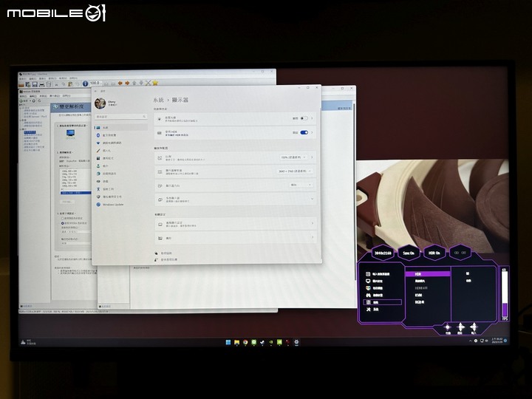Open the display orientation dropdown

pos(301,185)
